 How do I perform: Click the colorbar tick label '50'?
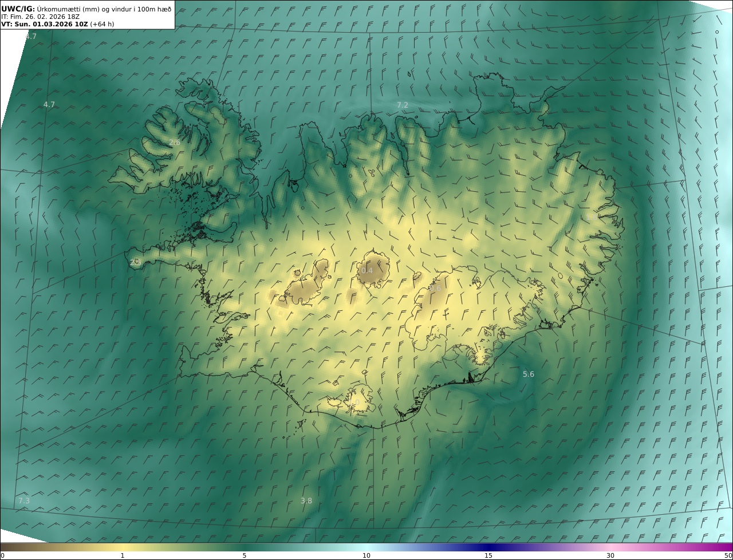click(728, 555)
